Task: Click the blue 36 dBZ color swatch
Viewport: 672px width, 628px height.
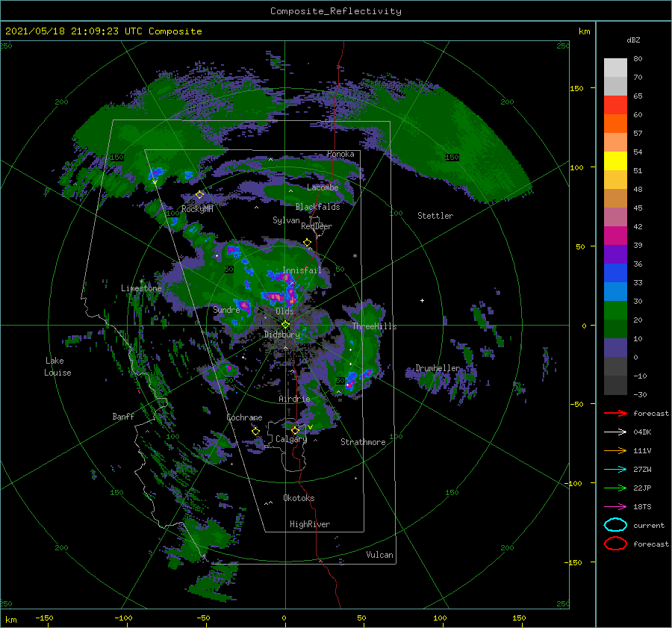Action: [x=615, y=273]
